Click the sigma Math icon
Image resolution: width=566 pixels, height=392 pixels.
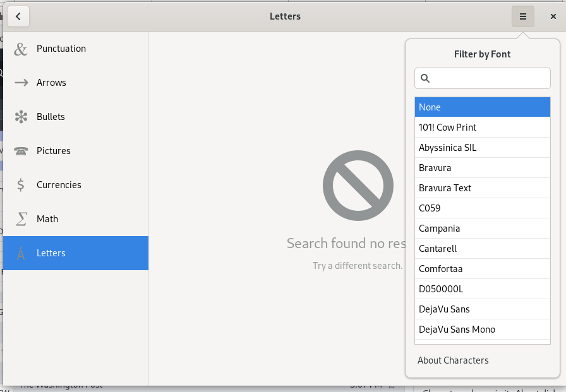[x=21, y=219]
